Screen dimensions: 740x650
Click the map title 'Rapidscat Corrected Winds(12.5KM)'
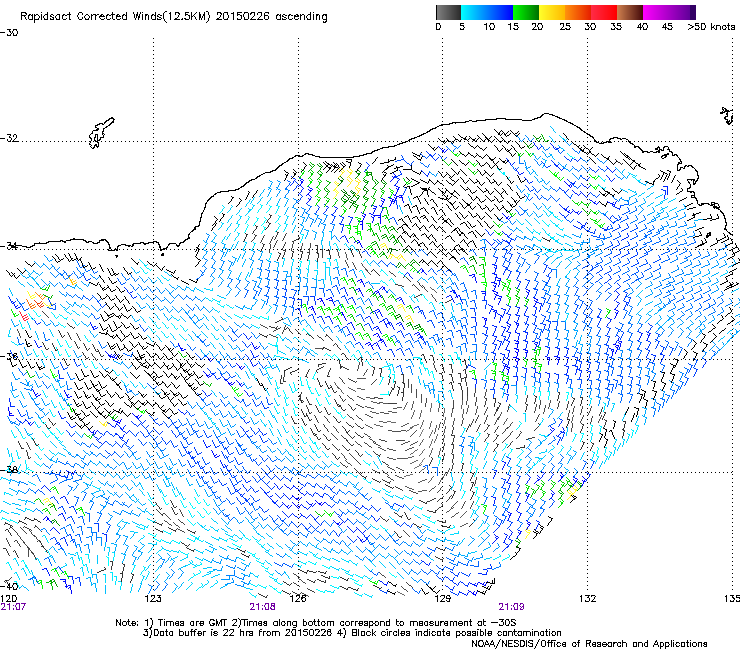click(115, 17)
